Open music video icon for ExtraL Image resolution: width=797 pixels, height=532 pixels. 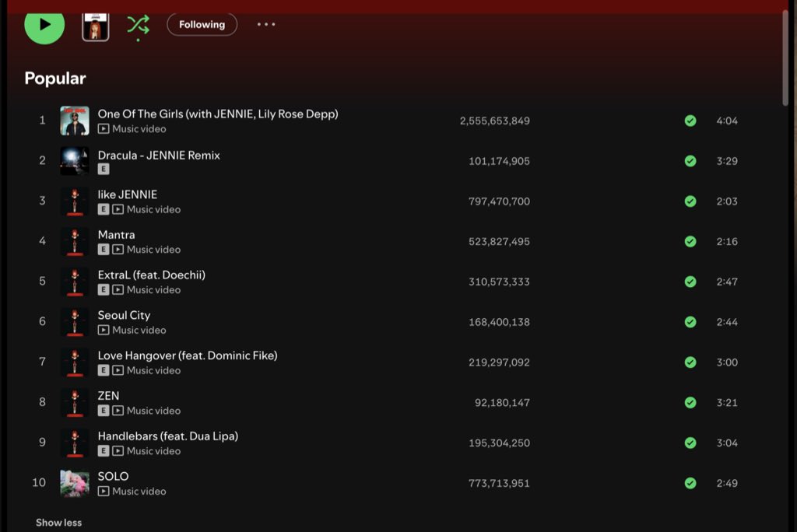118,289
